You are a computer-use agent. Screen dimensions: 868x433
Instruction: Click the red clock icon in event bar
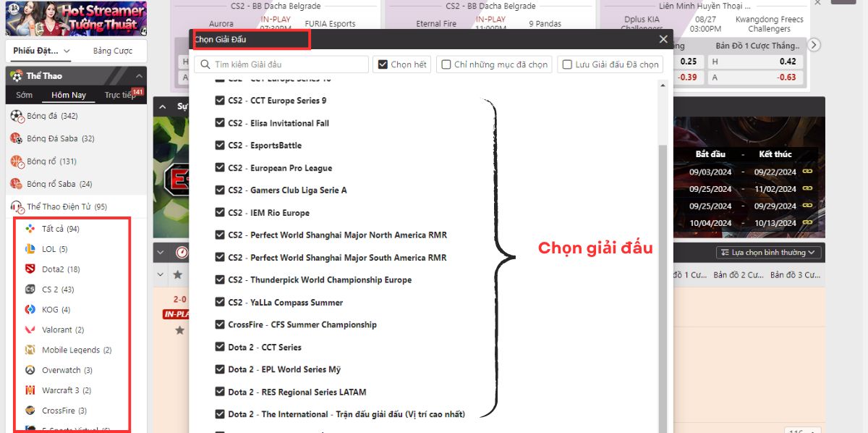[182, 253]
